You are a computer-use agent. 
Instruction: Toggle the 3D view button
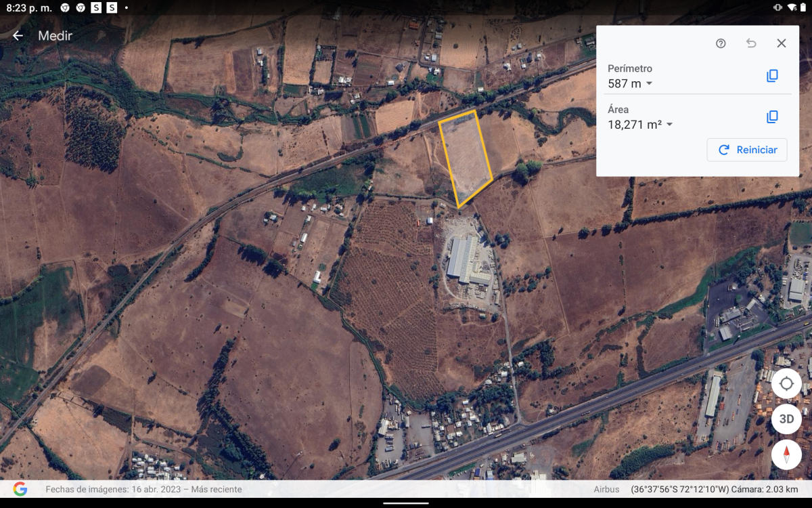tap(786, 419)
